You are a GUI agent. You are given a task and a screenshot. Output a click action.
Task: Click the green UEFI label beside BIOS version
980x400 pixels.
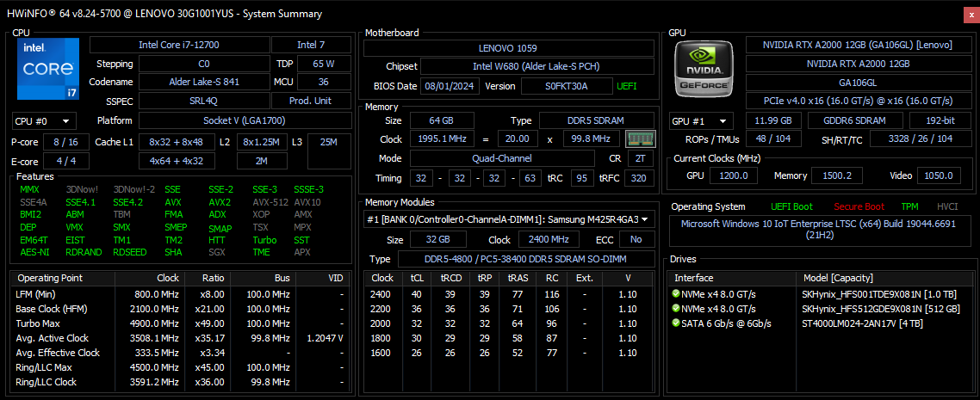pyautogui.click(x=627, y=86)
